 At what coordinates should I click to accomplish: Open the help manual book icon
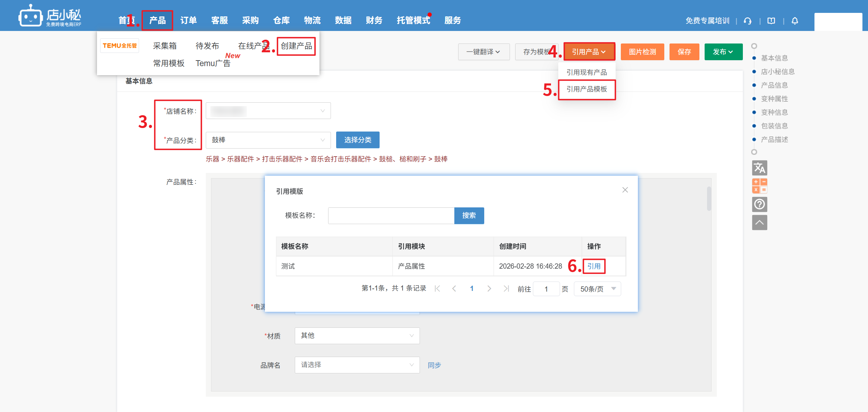click(771, 21)
